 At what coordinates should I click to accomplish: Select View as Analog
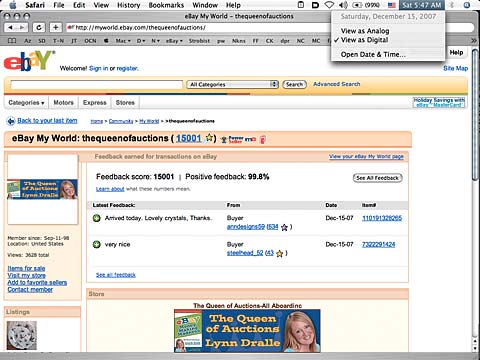[x=365, y=31]
